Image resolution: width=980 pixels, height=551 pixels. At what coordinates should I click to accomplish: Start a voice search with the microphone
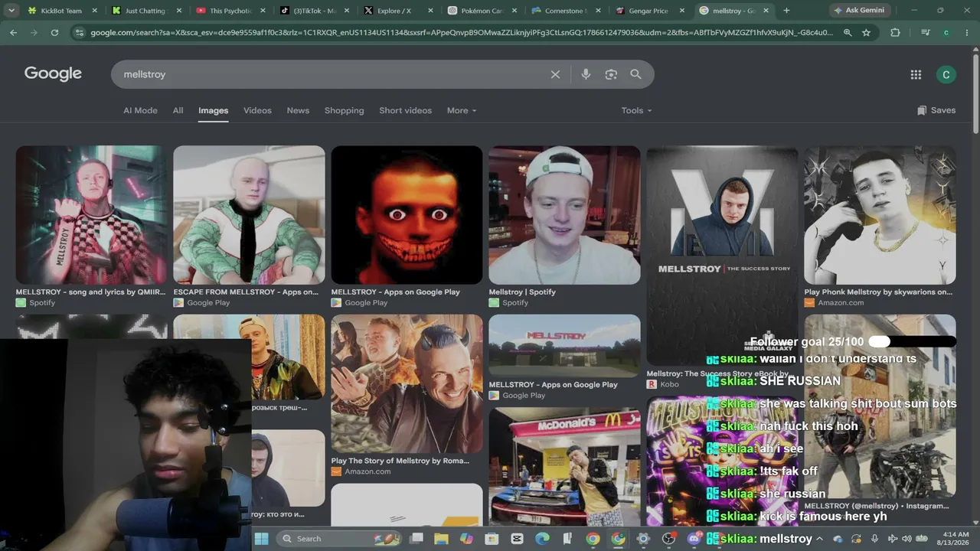point(586,74)
